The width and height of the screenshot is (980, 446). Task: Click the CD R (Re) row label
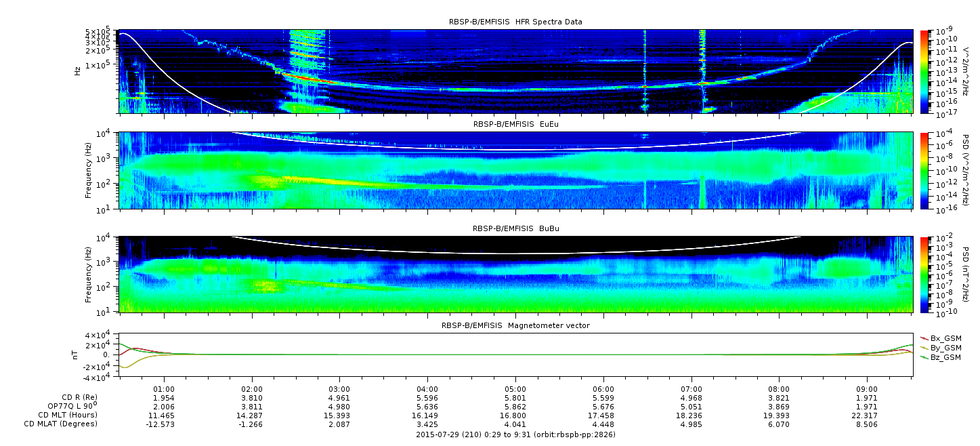pyautogui.click(x=68, y=397)
